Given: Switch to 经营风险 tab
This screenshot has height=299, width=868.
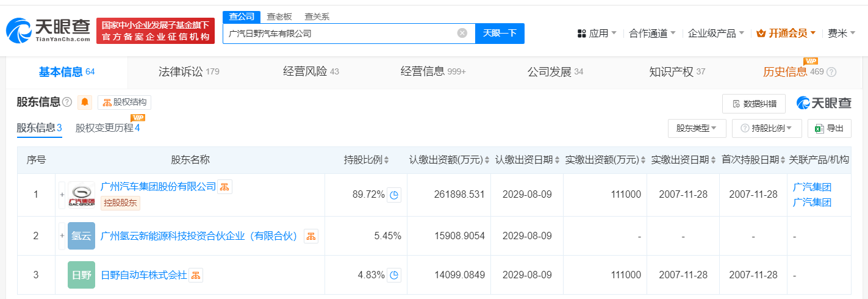Looking at the screenshot, I should click(x=311, y=72).
